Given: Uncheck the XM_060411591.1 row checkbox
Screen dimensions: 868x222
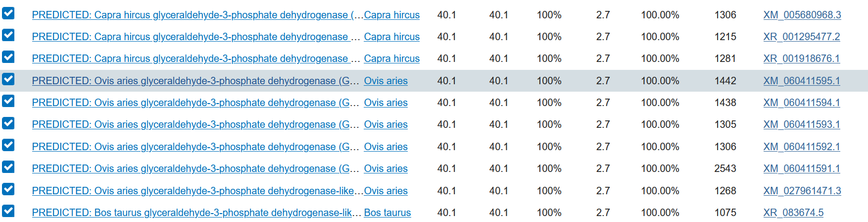Looking at the screenshot, I should tap(8, 167).
